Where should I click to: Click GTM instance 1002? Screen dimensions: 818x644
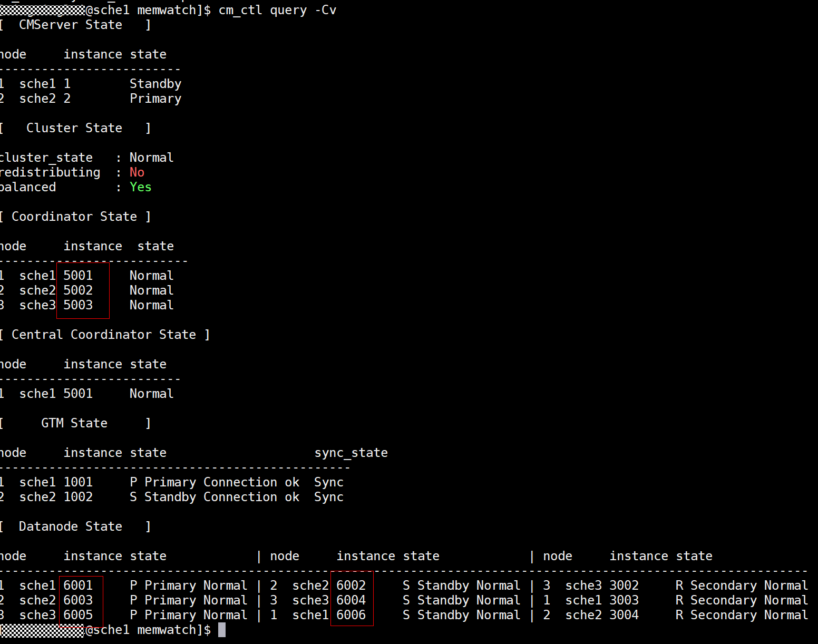click(x=78, y=497)
